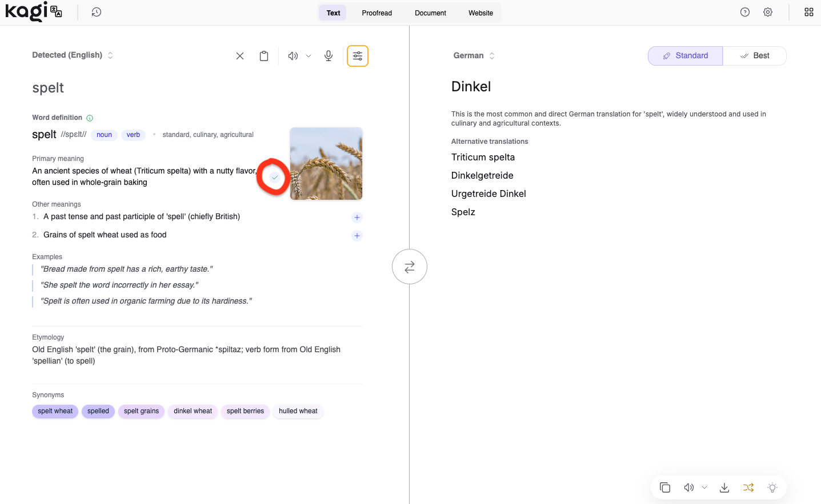Open the German target language dropdown
Image resolution: width=821 pixels, height=504 pixels.
pyautogui.click(x=474, y=56)
